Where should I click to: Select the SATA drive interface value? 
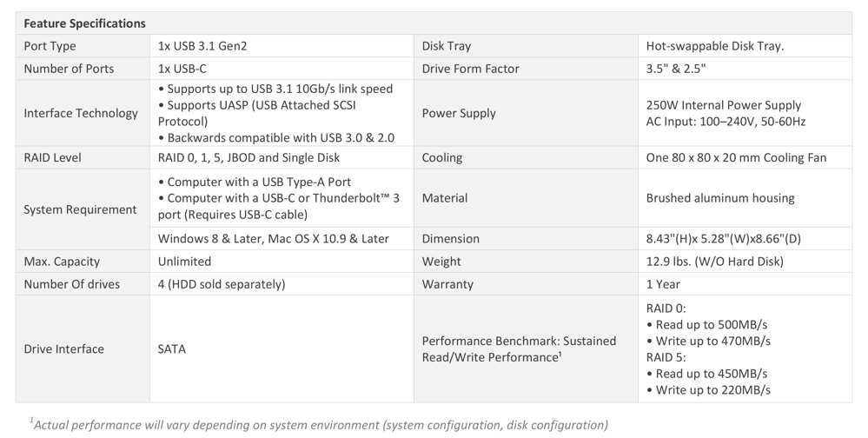click(x=172, y=348)
